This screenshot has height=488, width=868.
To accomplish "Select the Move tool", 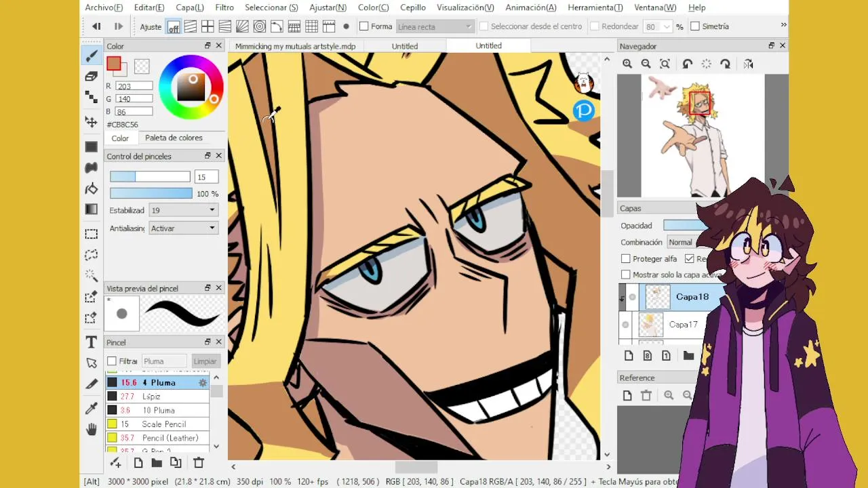I will point(92,122).
